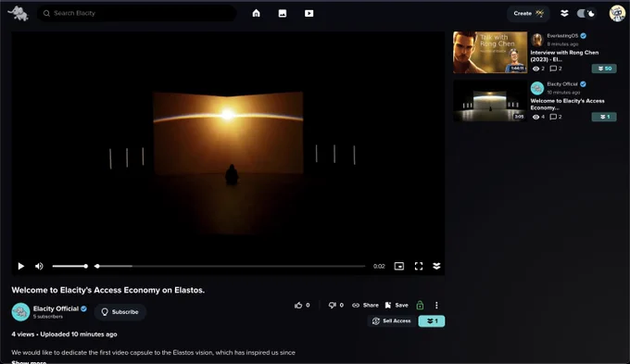Enter fullscreen mode

(x=419, y=266)
